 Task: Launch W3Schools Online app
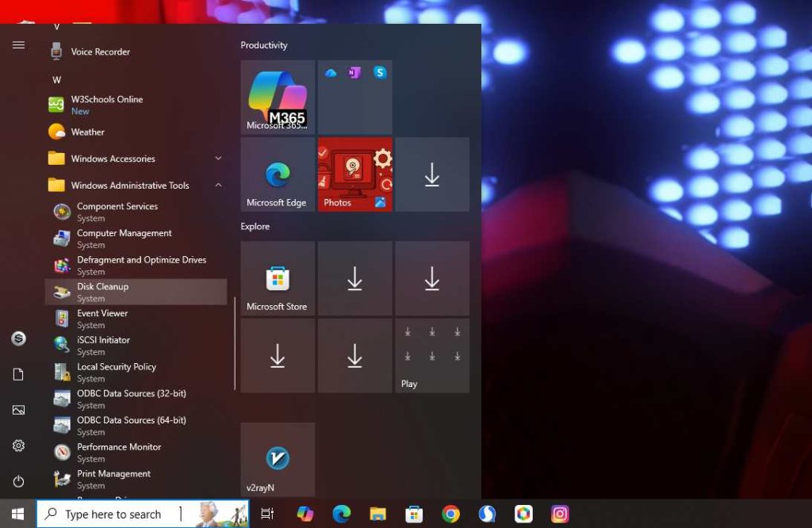(x=136, y=105)
